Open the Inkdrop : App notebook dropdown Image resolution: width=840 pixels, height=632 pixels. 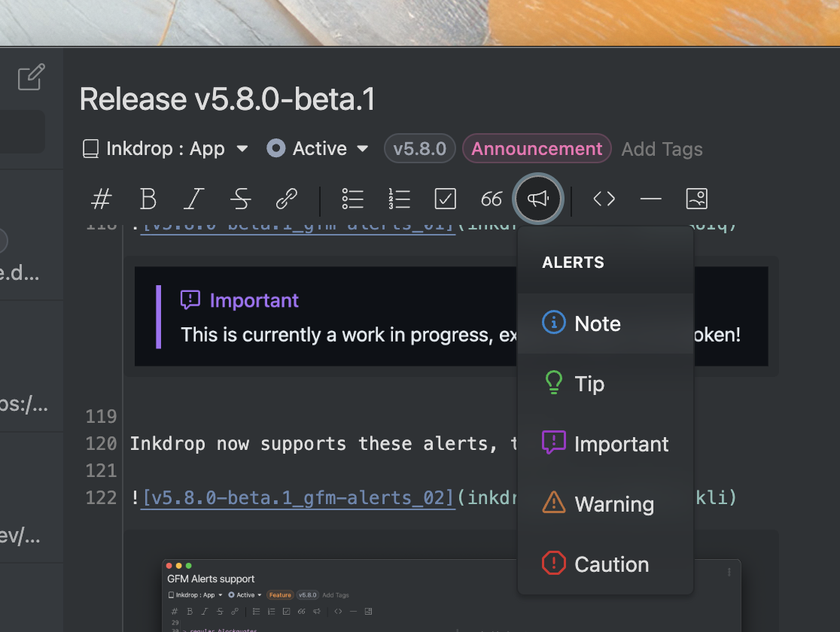pos(166,149)
